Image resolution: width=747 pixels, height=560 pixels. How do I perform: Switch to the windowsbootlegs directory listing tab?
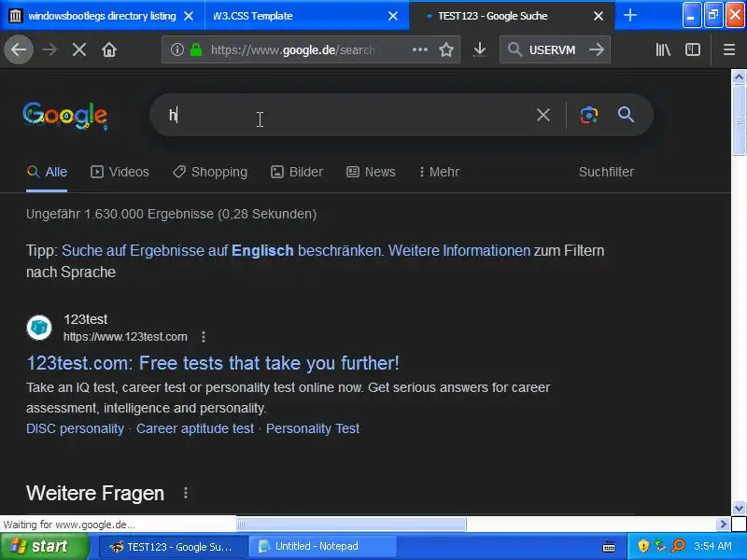coord(103,16)
